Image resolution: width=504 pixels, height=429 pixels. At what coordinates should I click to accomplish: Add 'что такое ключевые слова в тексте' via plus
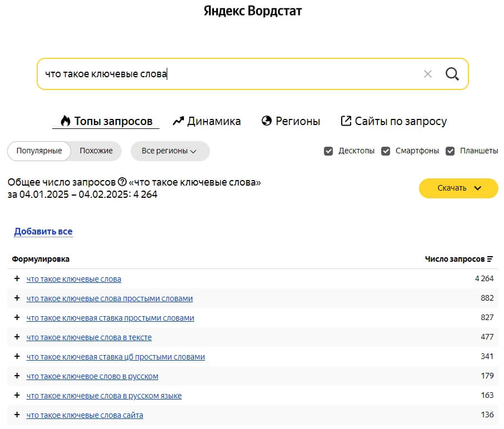tap(17, 337)
